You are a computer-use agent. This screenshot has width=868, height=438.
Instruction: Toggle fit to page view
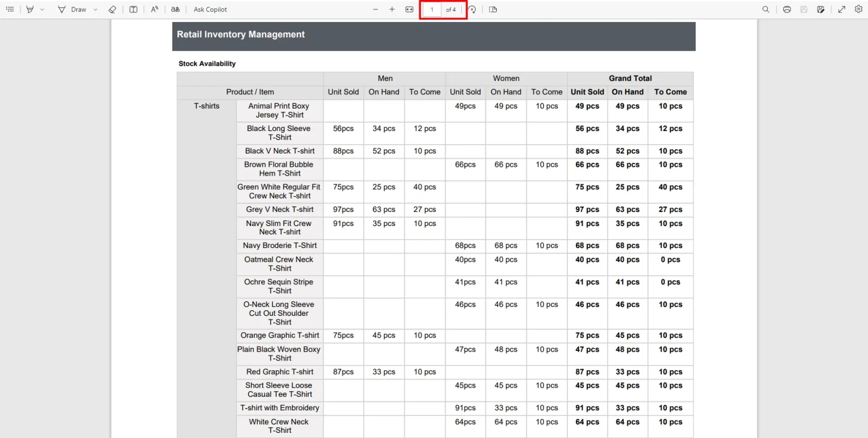click(x=409, y=9)
